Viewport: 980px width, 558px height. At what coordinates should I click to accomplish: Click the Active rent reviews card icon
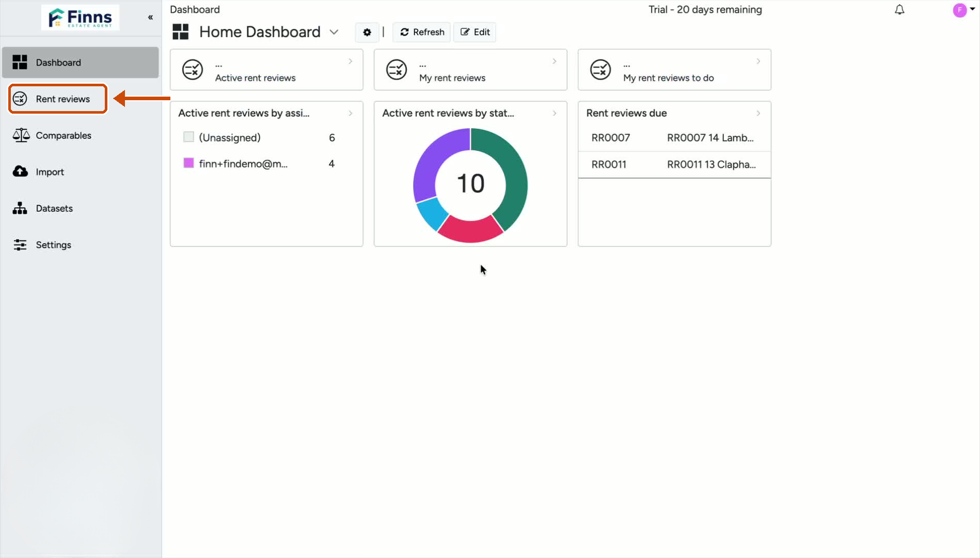click(193, 70)
